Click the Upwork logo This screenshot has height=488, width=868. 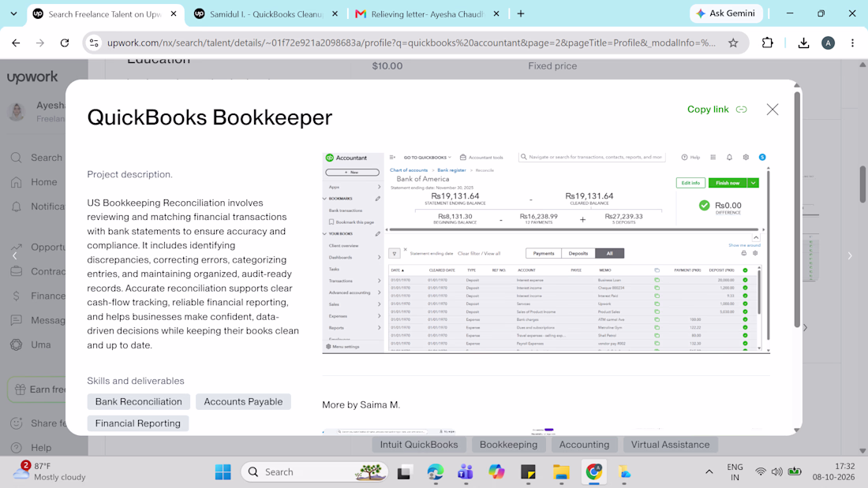pos(32,77)
